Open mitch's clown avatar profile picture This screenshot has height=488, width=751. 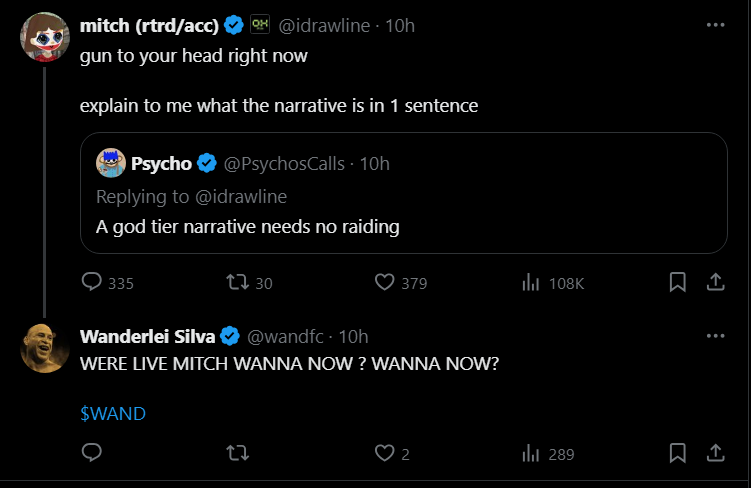click(45, 37)
